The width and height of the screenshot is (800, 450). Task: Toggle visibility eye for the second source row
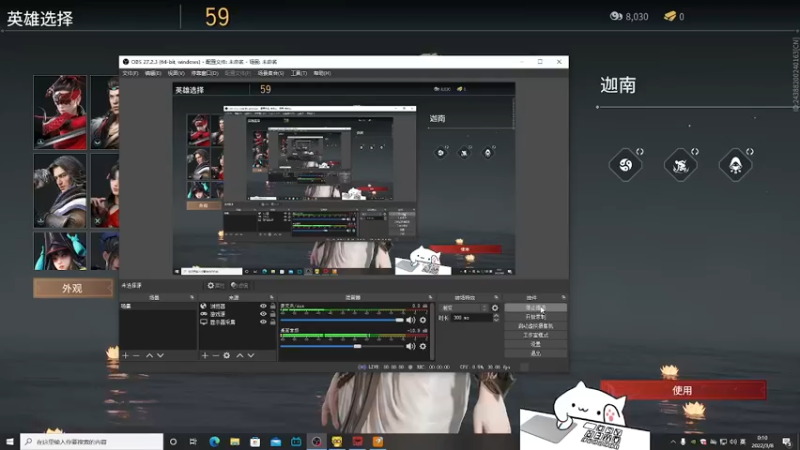(x=263, y=314)
